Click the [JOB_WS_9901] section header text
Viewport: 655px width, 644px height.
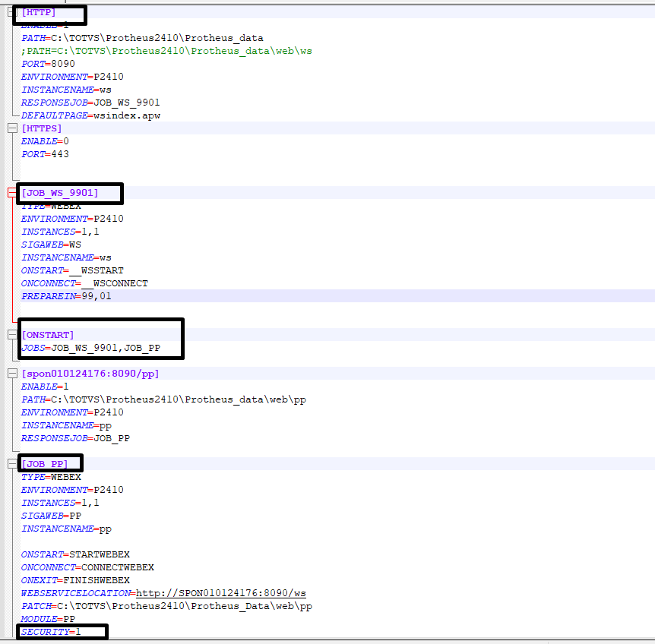60,192
